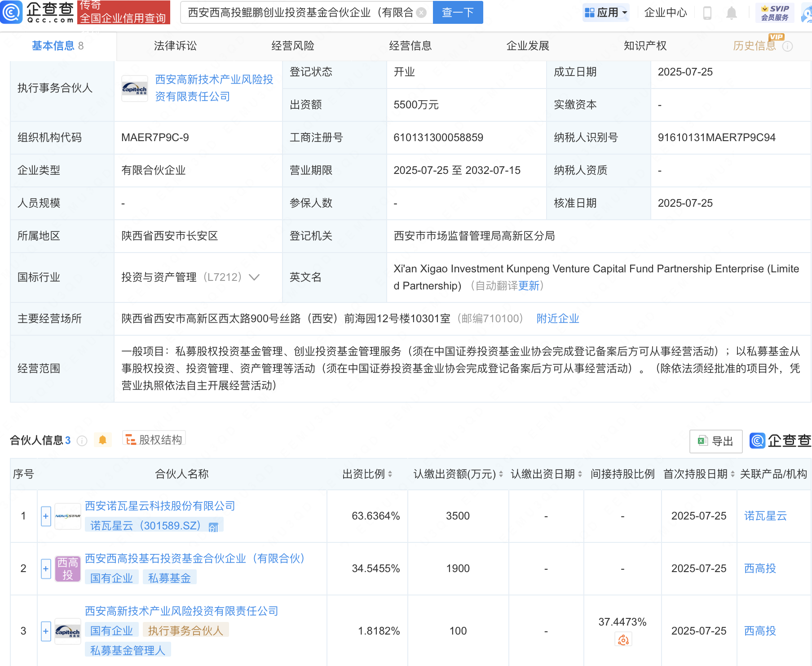The width and height of the screenshot is (812, 666).
Task: Switch to 知识产权 tab
Action: click(x=645, y=46)
